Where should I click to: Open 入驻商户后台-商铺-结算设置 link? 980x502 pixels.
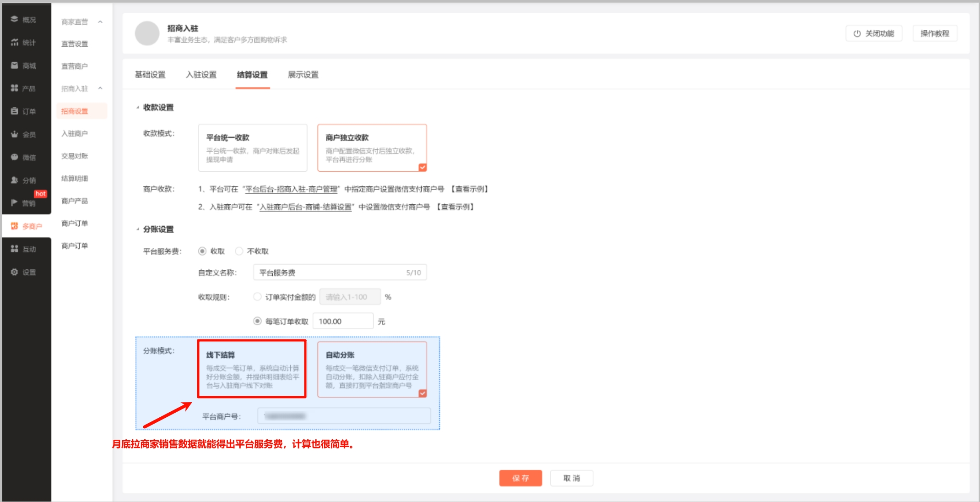click(x=305, y=207)
